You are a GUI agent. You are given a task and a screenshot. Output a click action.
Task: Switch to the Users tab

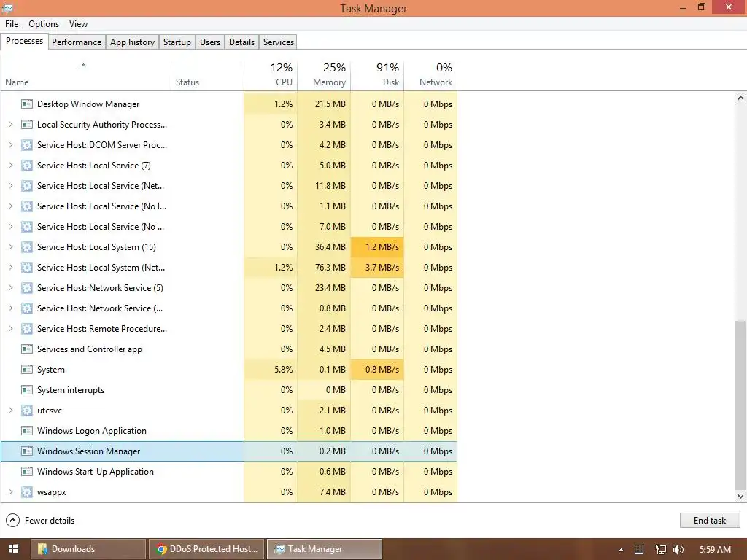(210, 42)
